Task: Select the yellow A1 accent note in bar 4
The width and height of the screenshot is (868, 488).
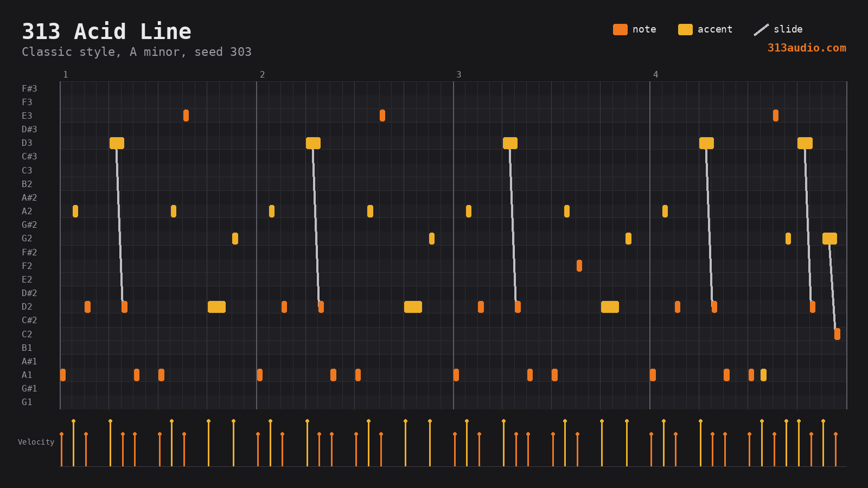Action: coord(763,375)
